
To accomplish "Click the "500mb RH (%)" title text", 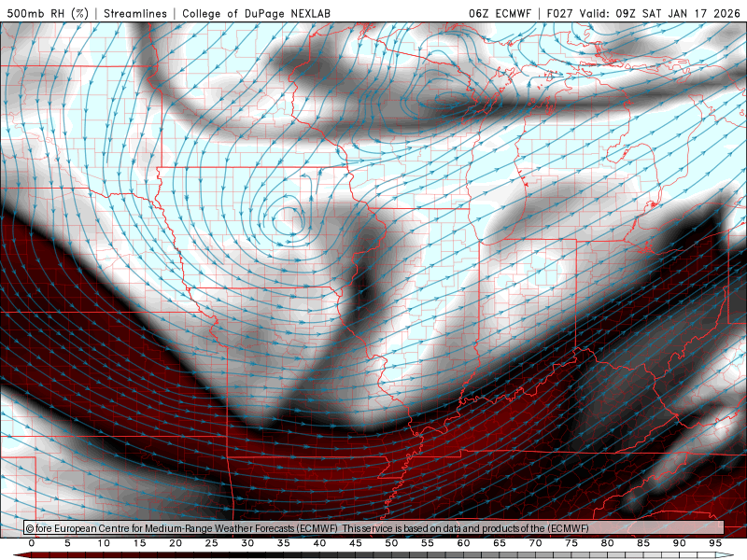I will coord(48,13).
